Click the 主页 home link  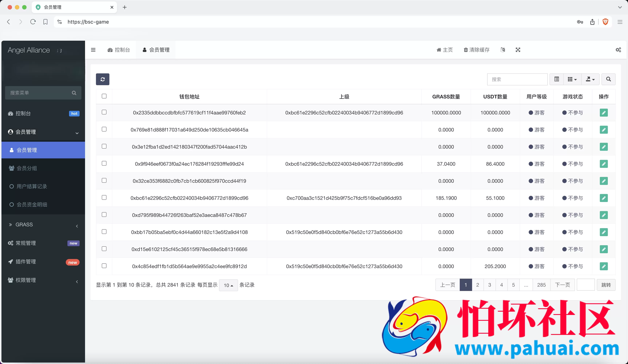pyautogui.click(x=445, y=50)
